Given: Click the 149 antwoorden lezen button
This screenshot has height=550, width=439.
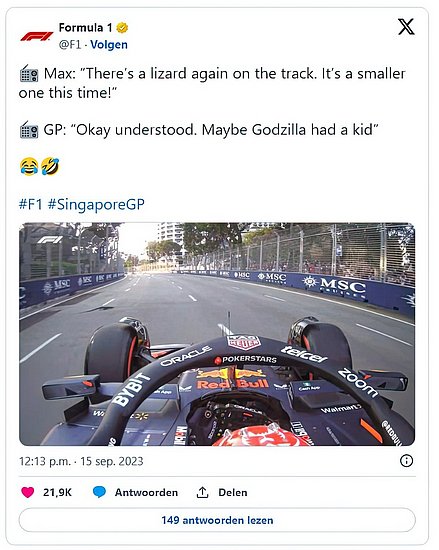Looking at the screenshot, I should [x=217, y=520].
